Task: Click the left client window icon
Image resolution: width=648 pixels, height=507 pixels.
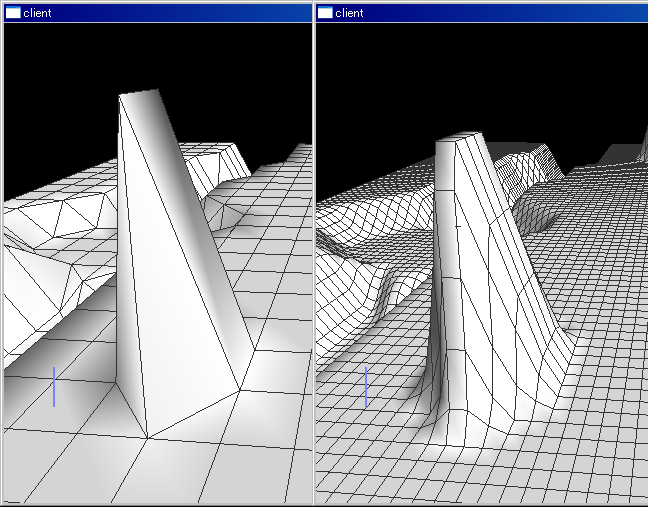Action: click(x=13, y=13)
